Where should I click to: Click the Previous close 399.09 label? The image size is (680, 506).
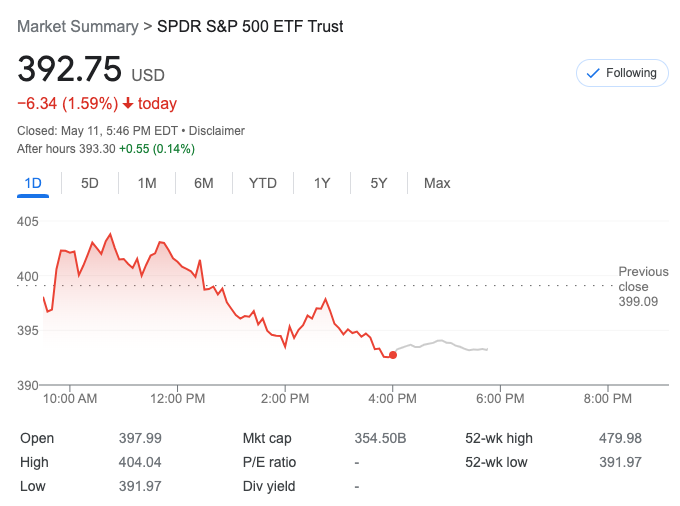pos(642,286)
